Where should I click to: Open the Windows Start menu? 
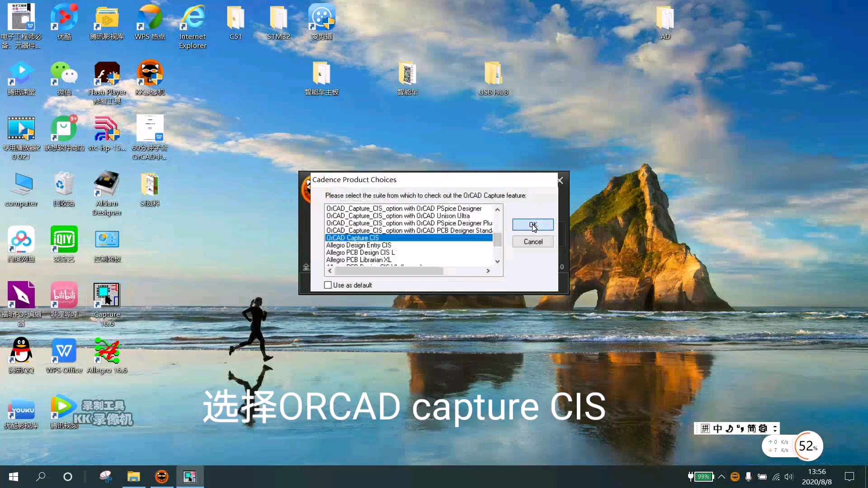coord(13,477)
